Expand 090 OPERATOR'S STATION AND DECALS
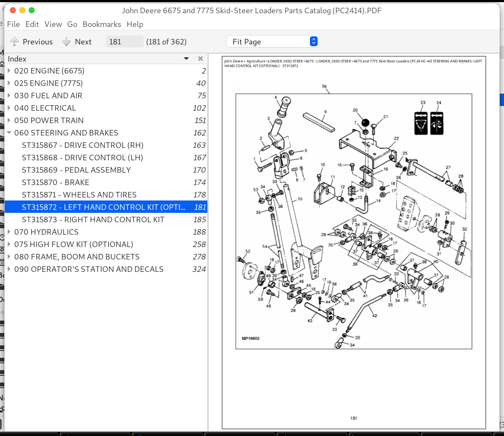 coord(9,269)
